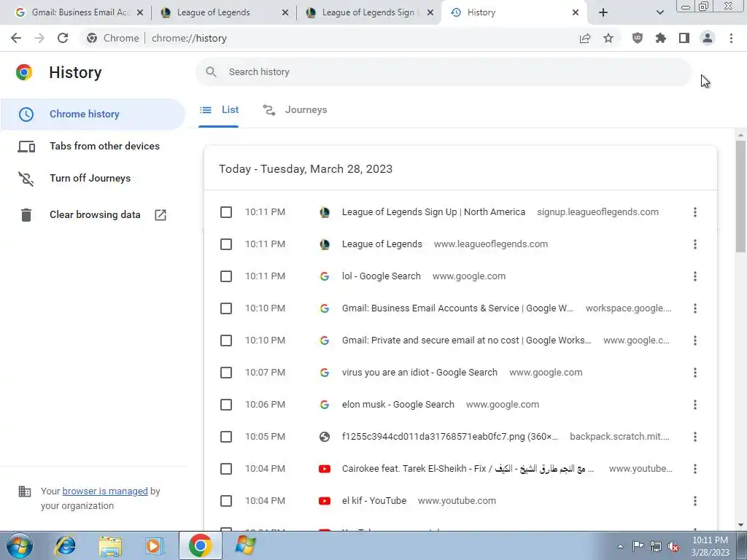Select Chrome history in sidebar
Image resolution: width=747 pixels, height=560 pixels.
pos(93,114)
